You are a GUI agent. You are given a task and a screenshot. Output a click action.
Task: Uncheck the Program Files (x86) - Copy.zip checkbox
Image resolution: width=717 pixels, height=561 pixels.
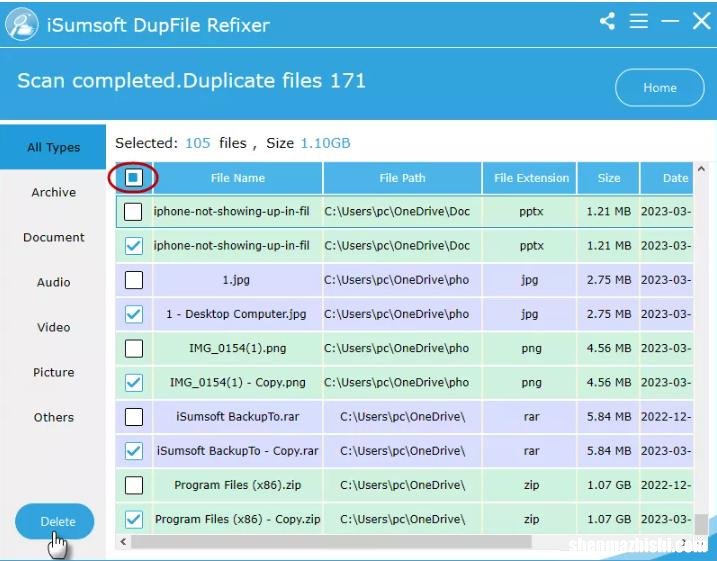[133, 519]
